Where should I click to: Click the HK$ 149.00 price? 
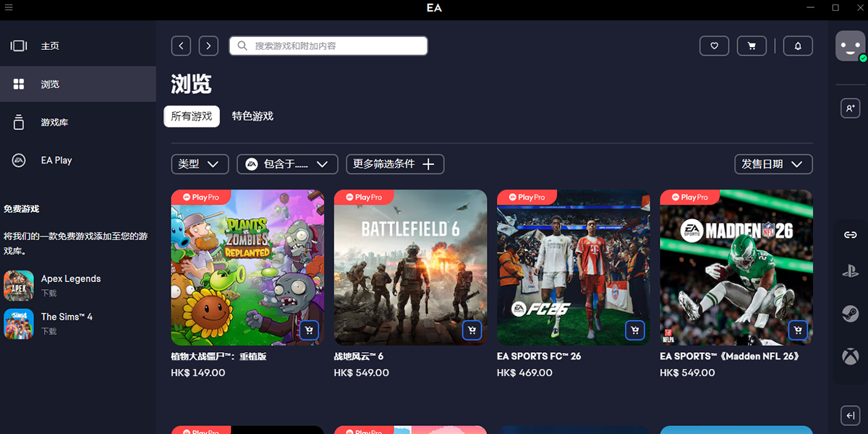point(198,373)
